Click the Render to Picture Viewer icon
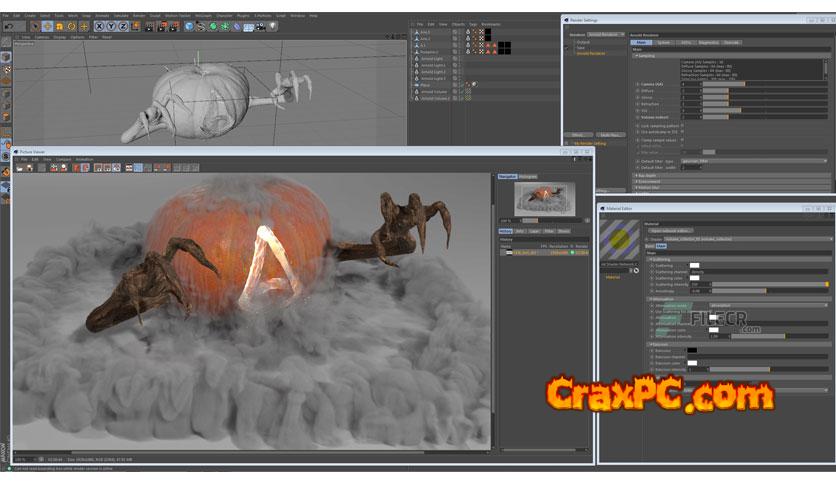This screenshot has height=484, width=836. [162, 26]
